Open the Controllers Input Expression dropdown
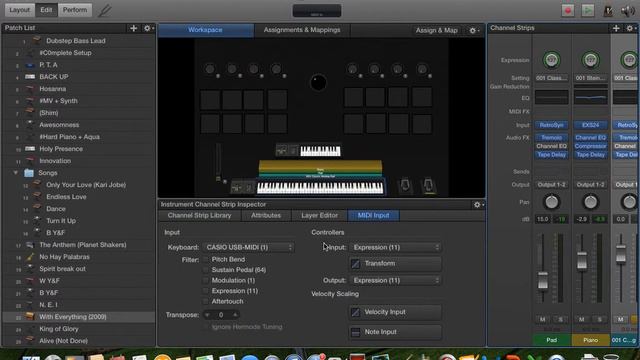 [396, 247]
